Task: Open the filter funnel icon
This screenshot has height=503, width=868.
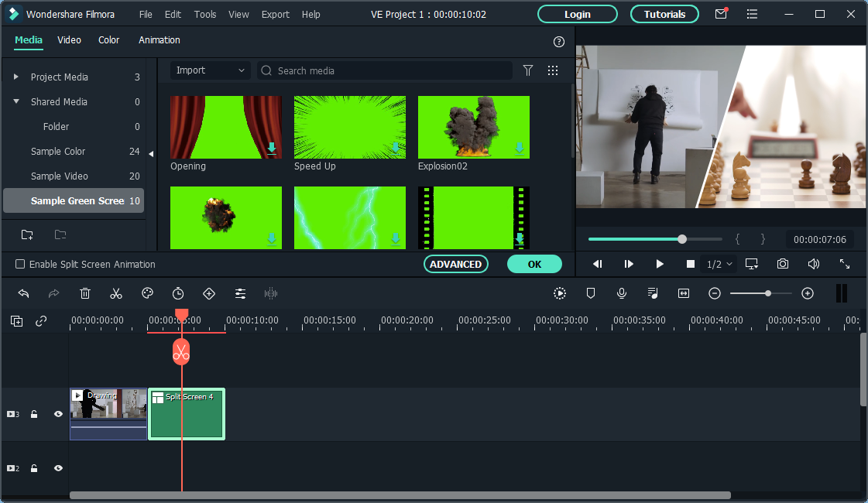Action: point(528,70)
